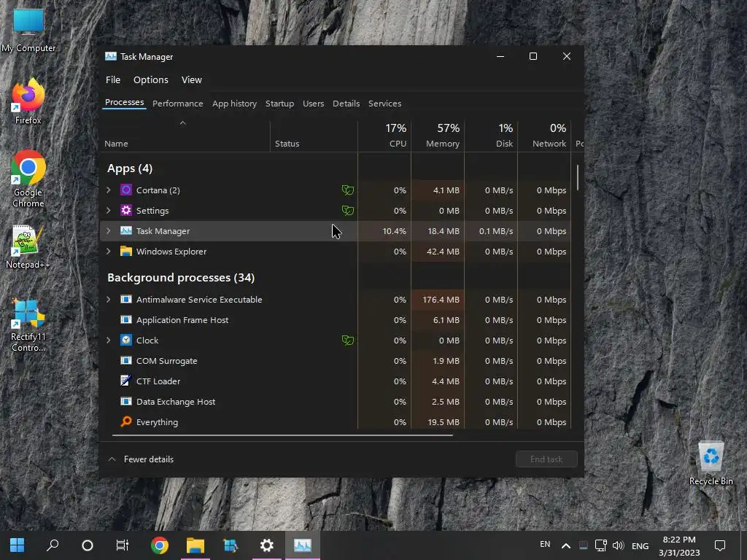Collapse view using Fewer details chevron
The height and width of the screenshot is (560, 747).
click(x=112, y=459)
